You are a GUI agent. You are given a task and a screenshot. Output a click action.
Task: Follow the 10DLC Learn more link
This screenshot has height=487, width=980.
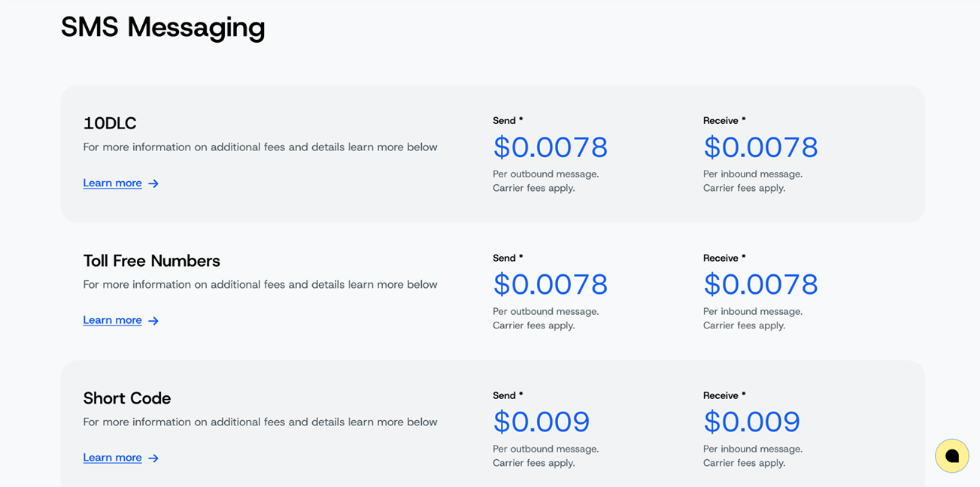(112, 183)
